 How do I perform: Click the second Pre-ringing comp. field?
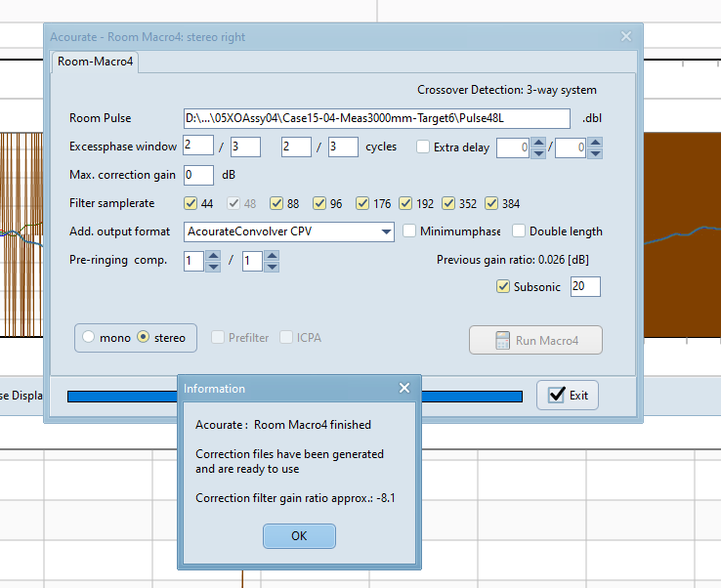pos(252,261)
